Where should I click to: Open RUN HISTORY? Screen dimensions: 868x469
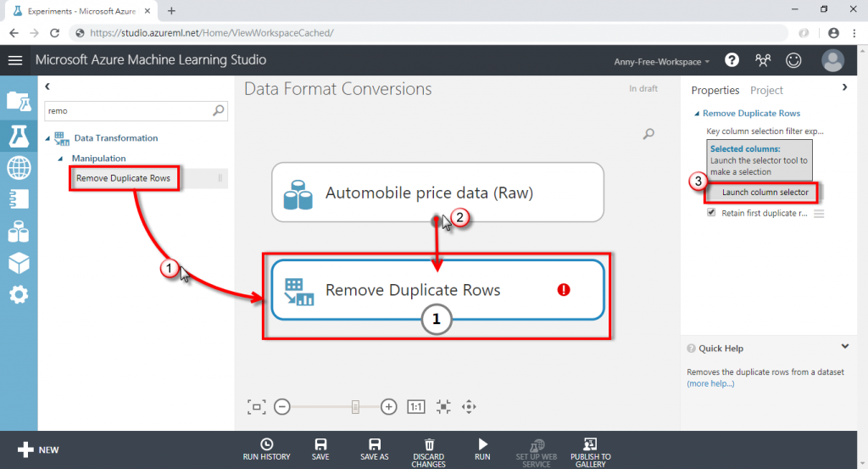click(x=266, y=449)
